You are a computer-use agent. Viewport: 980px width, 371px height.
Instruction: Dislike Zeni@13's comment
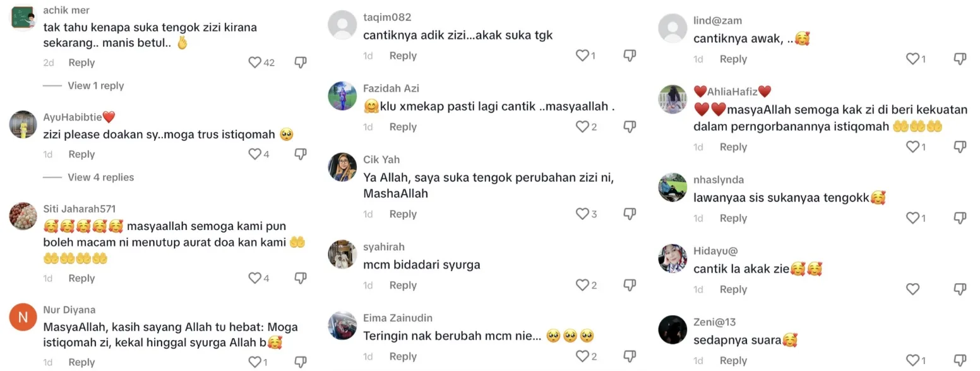(x=960, y=361)
